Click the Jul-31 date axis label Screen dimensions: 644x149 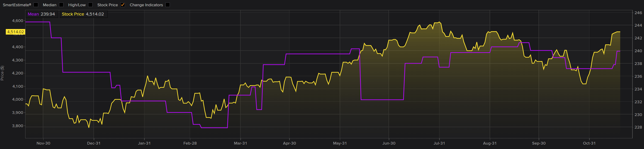[x=439, y=143]
